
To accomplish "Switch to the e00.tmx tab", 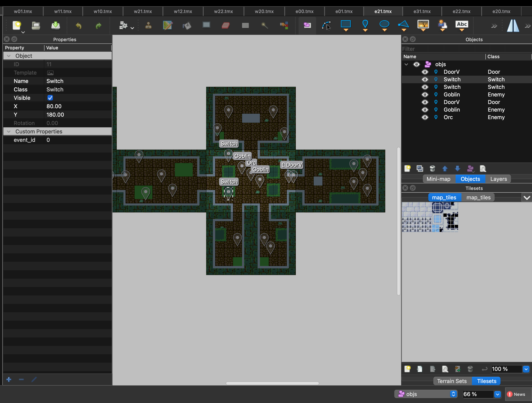I will point(304,11).
